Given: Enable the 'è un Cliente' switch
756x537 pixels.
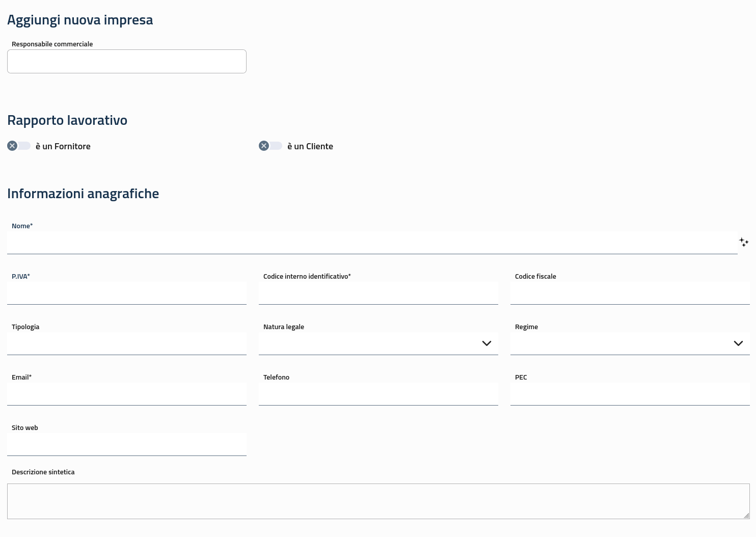Looking at the screenshot, I should pyautogui.click(x=271, y=146).
